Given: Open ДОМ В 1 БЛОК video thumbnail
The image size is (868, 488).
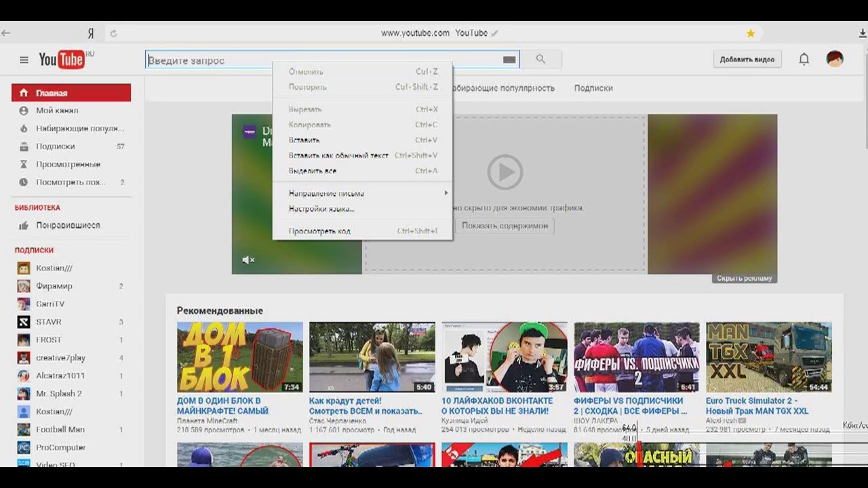Looking at the screenshot, I should pos(240,357).
